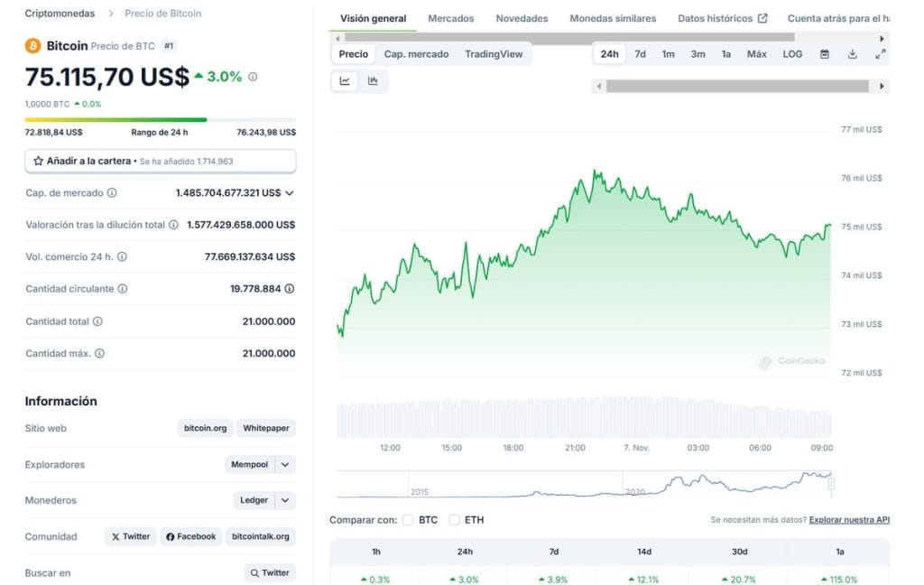Click tabs horizontal scrollbar thumb

click(569, 38)
